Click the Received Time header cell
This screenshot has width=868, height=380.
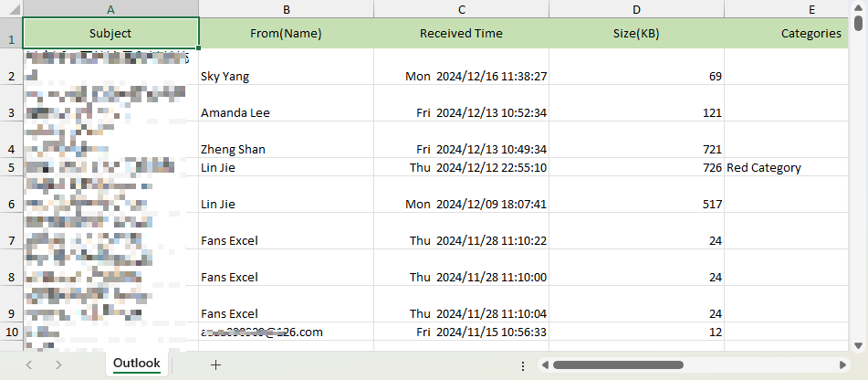tap(461, 34)
